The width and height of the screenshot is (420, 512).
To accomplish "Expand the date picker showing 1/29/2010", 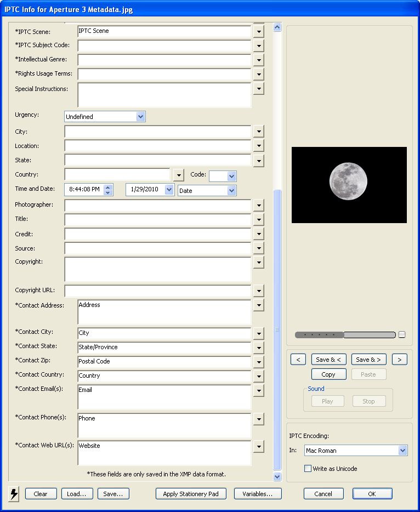I will (169, 190).
